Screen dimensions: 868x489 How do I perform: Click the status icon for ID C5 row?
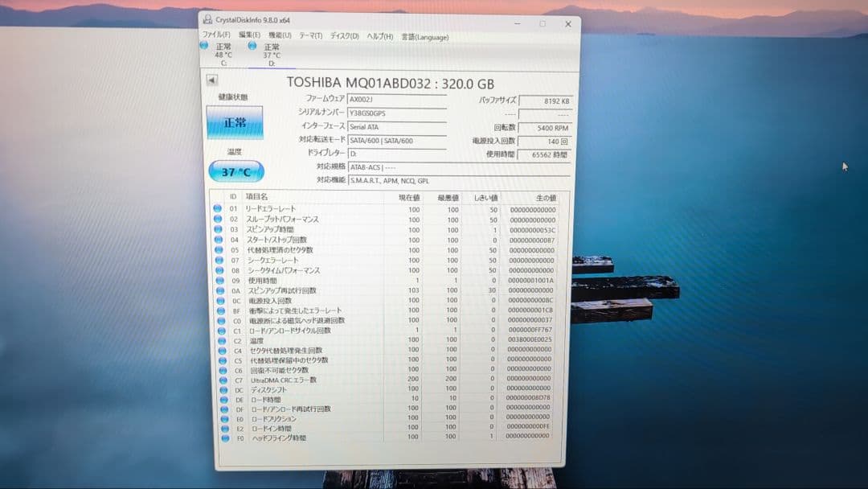click(223, 360)
